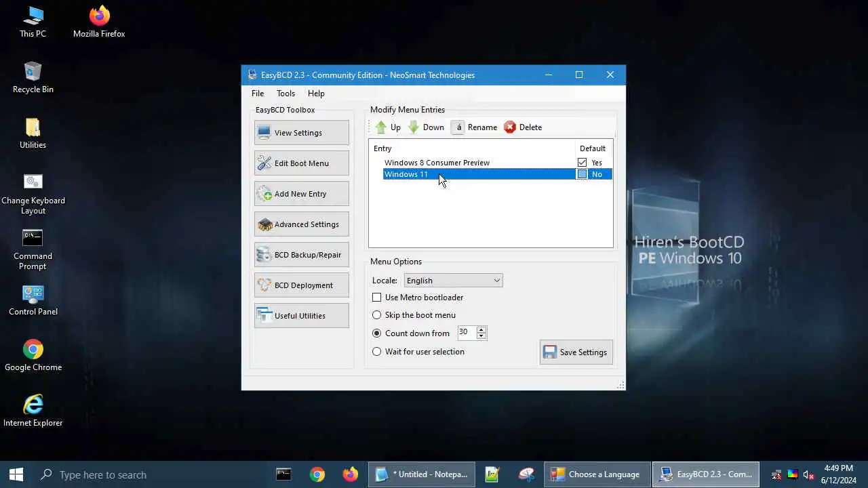
Task: Open Command Prompt desktop icon
Action: coord(33,249)
